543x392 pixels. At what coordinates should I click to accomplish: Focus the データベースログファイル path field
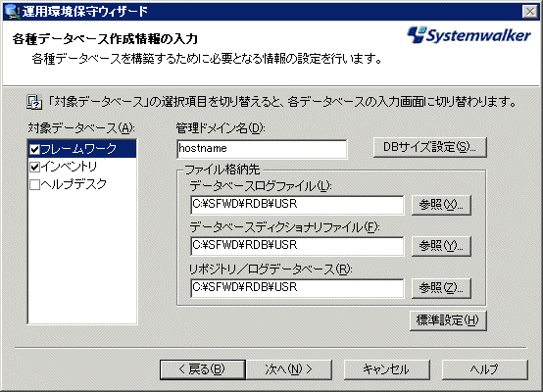297,205
